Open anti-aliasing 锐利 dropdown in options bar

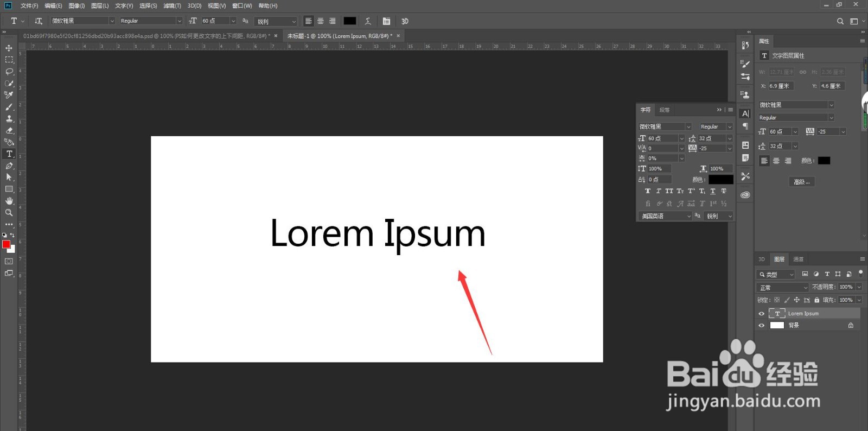pyautogui.click(x=294, y=21)
